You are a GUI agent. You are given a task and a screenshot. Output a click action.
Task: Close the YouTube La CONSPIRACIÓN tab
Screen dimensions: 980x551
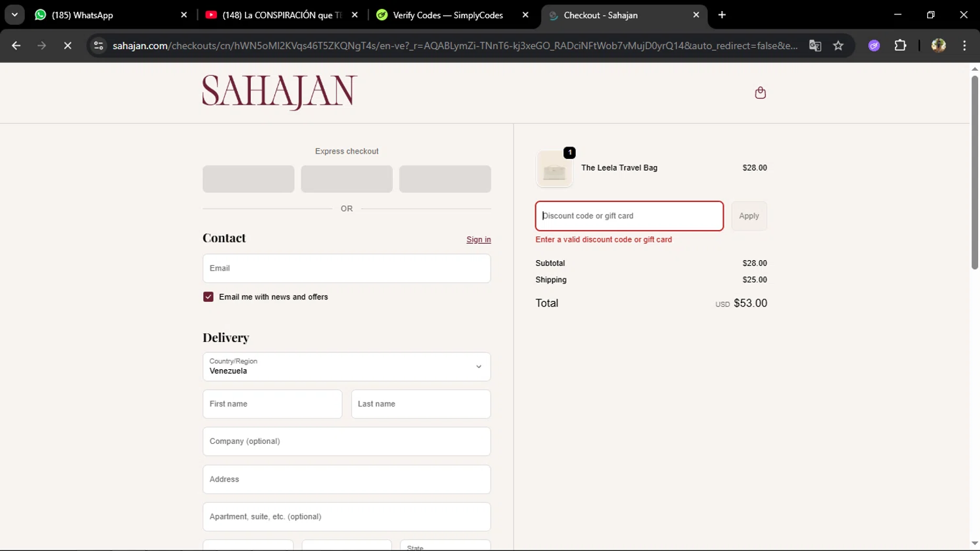coord(355,15)
